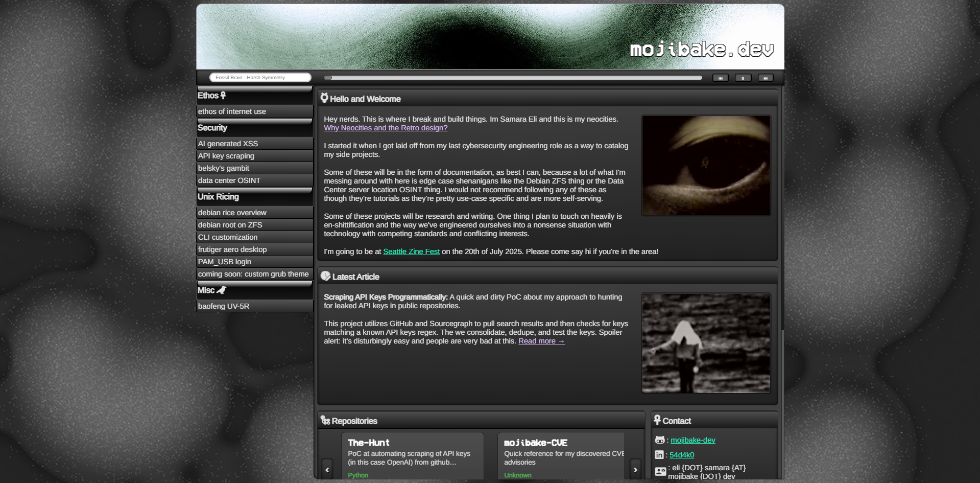Open the 'The-Hunt' repository card
This screenshot has width=980, height=483.
click(413, 456)
